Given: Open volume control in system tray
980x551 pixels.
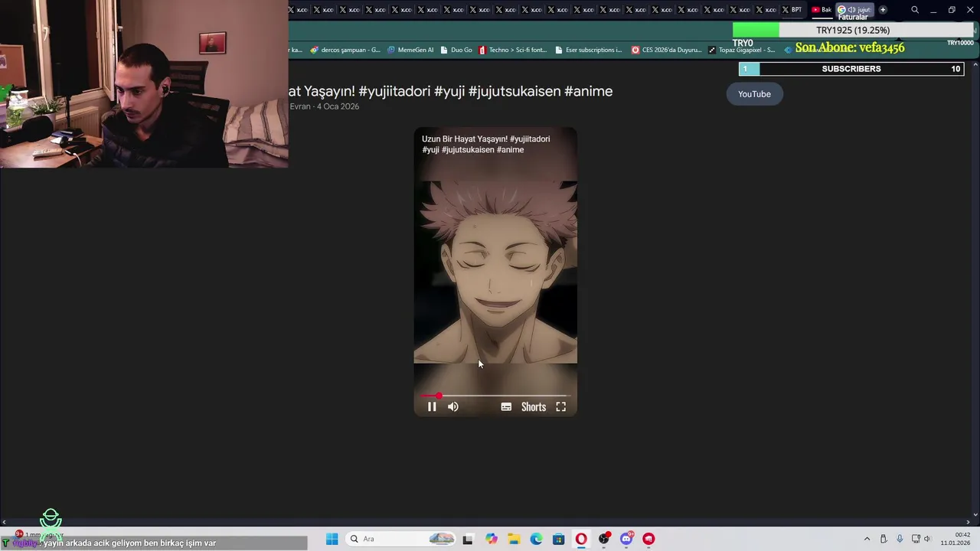Looking at the screenshot, I should click(927, 539).
